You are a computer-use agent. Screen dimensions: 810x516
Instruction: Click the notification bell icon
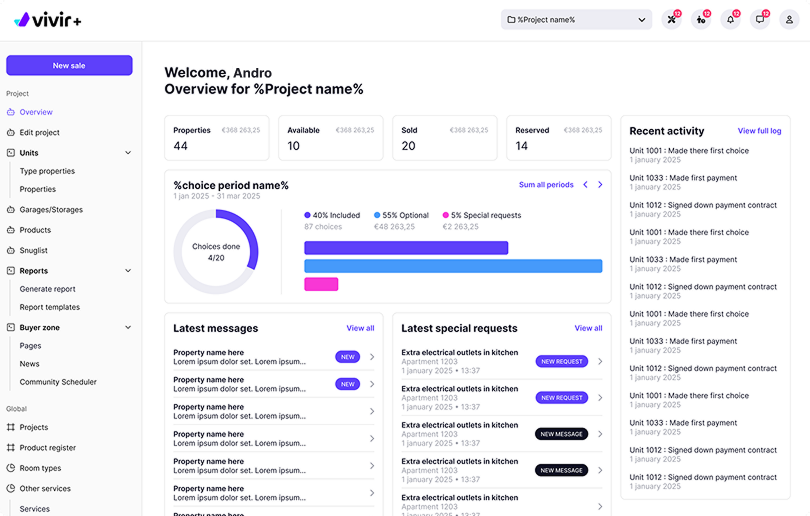(730, 20)
